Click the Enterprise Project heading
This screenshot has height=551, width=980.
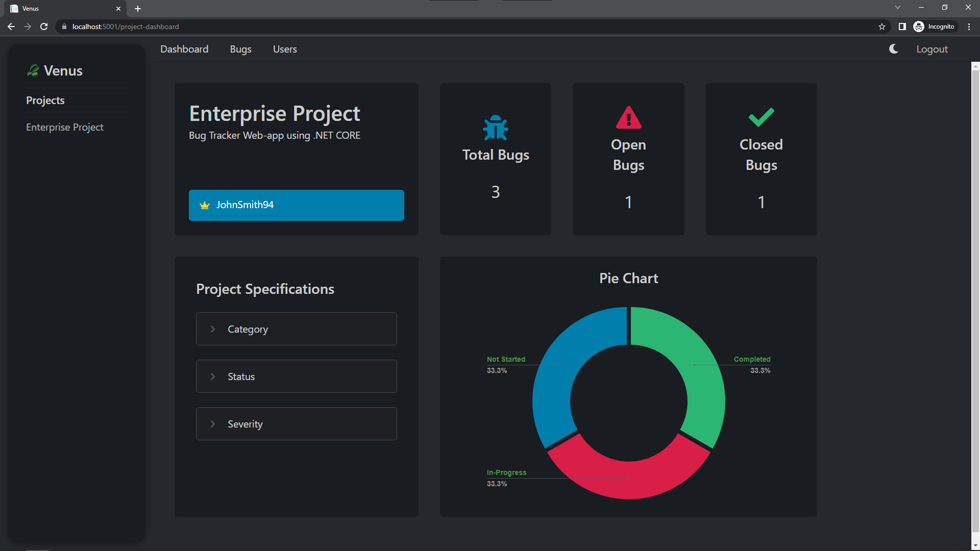click(x=275, y=113)
